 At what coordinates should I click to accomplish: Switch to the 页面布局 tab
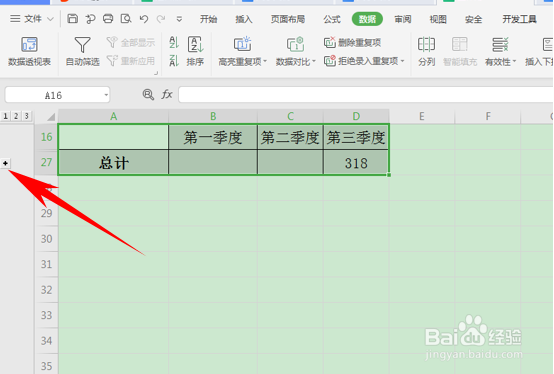coord(288,19)
